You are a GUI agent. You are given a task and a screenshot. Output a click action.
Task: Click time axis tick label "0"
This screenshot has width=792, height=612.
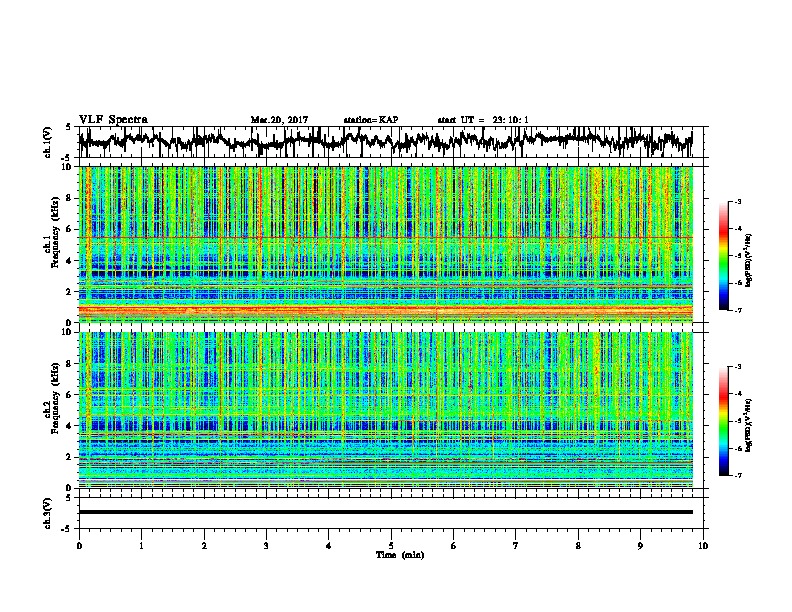[x=79, y=546]
